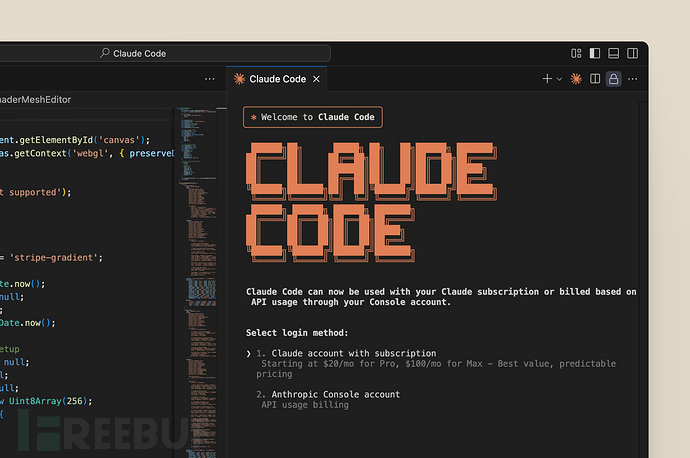Click the 'stripe-gradient' string in code

tap(56, 257)
